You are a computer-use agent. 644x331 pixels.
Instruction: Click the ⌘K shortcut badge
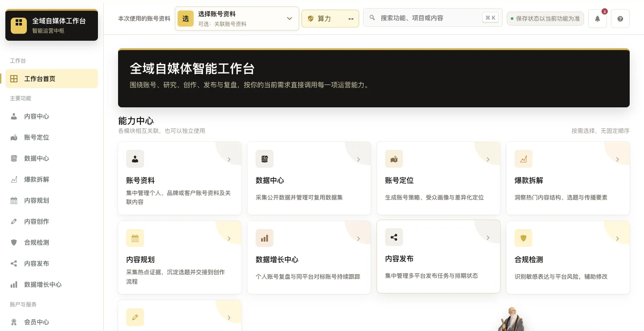[x=491, y=18]
